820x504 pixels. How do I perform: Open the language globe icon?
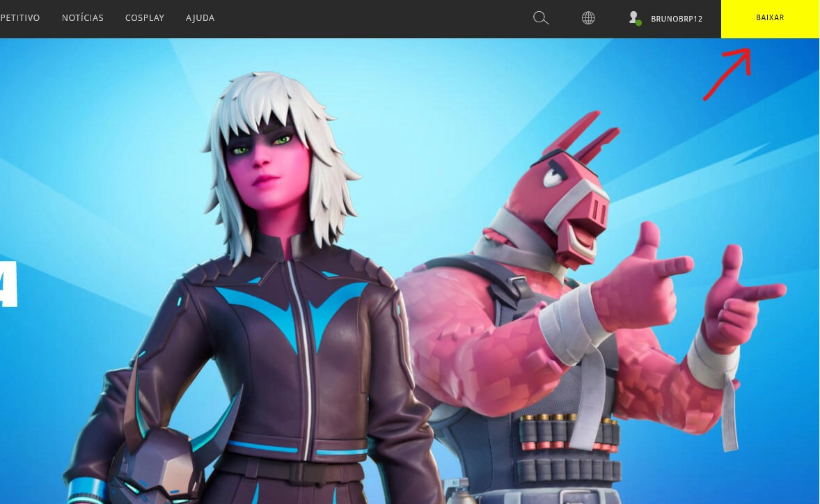[x=588, y=18]
